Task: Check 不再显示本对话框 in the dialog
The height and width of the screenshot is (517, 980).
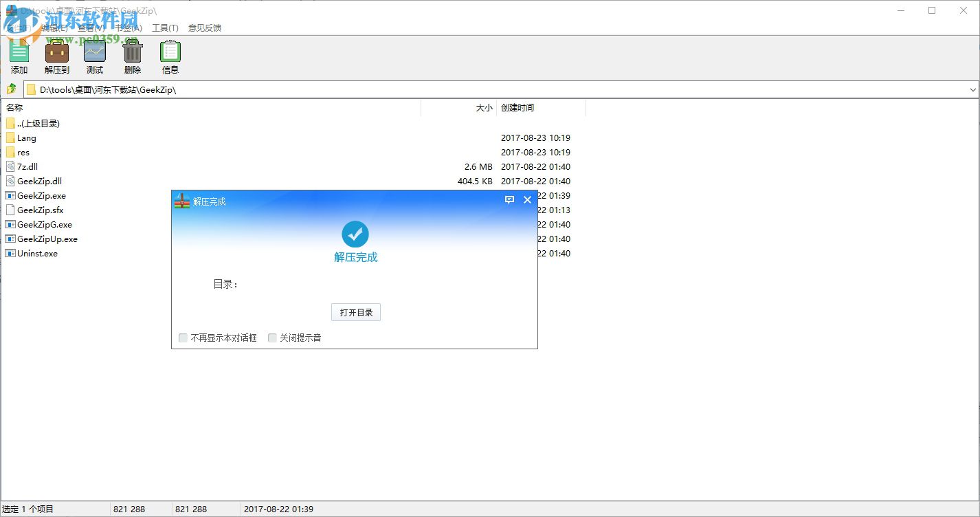Action: point(183,338)
